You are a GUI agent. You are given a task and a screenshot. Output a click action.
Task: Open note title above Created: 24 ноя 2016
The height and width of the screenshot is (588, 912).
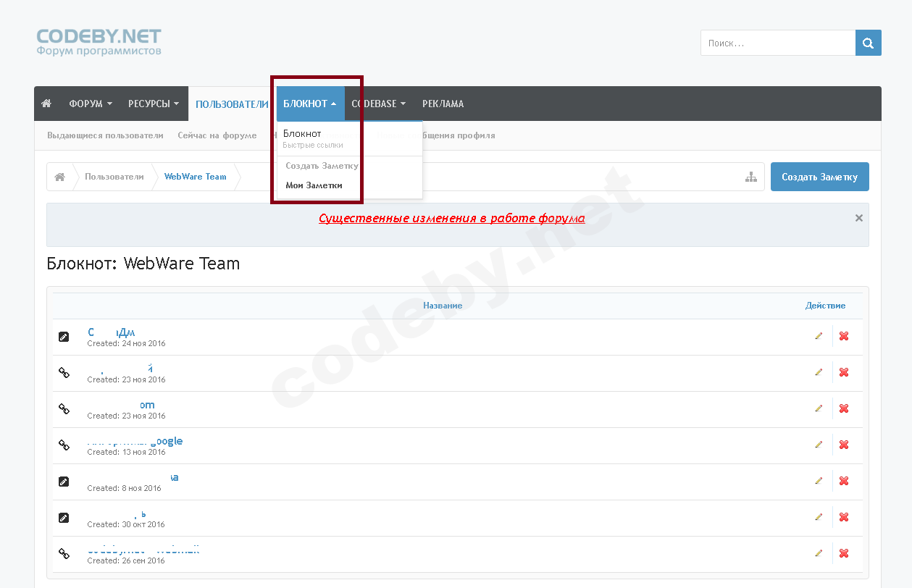(x=111, y=332)
